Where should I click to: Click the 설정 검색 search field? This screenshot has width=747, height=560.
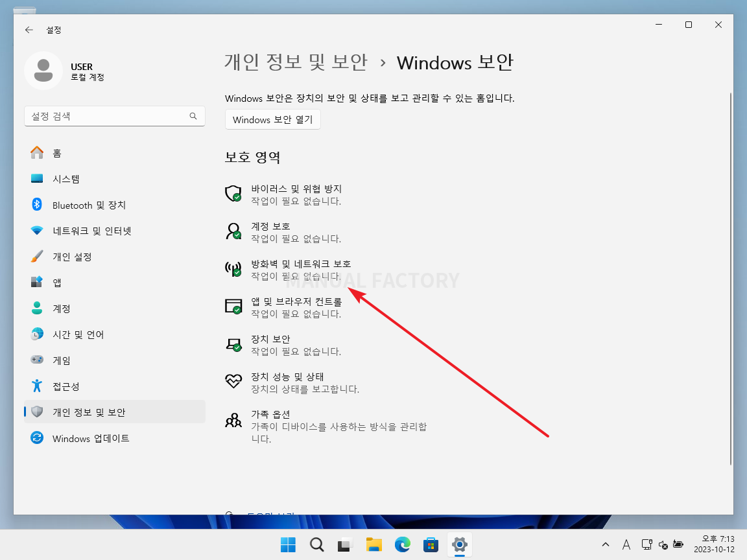pos(114,116)
